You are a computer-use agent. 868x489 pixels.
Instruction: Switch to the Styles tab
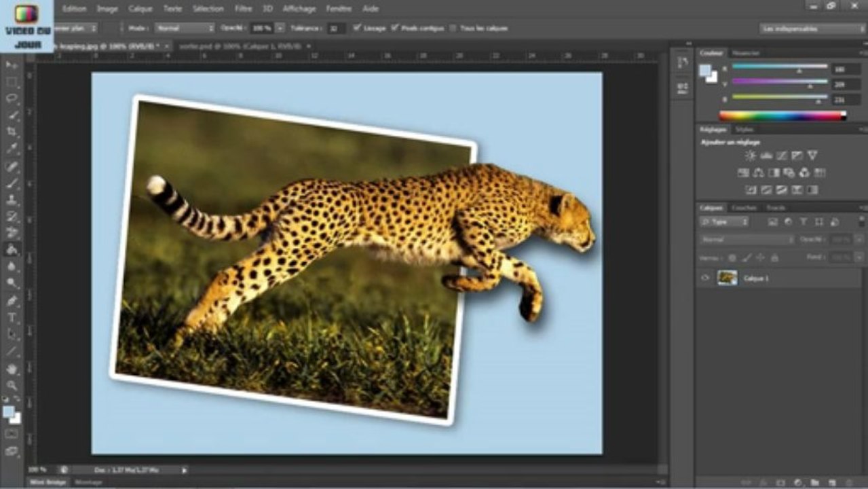[744, 129]
